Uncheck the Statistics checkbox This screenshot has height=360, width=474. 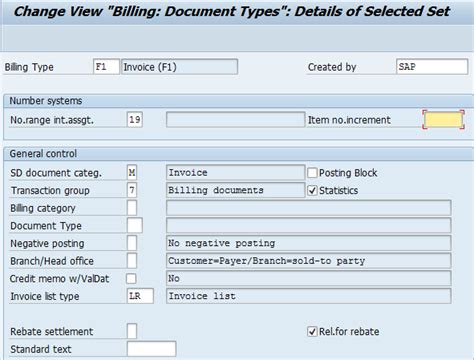[312, 190]
